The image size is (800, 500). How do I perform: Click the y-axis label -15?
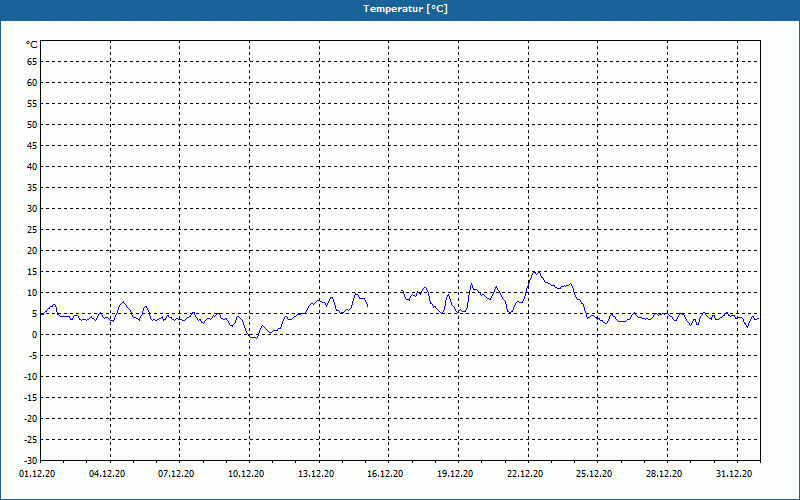[31, 397]
